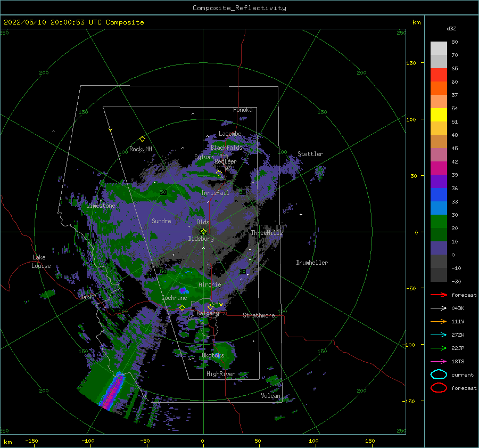Click the green 22JP arrow in legend

click(439, 348)
